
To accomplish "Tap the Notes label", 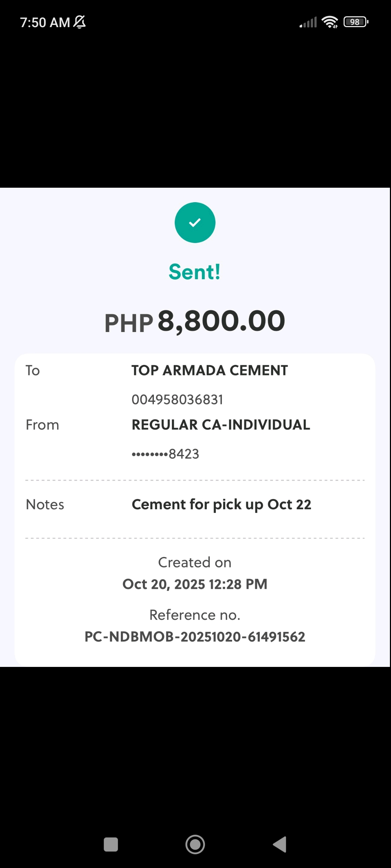I will coord(45,505).
